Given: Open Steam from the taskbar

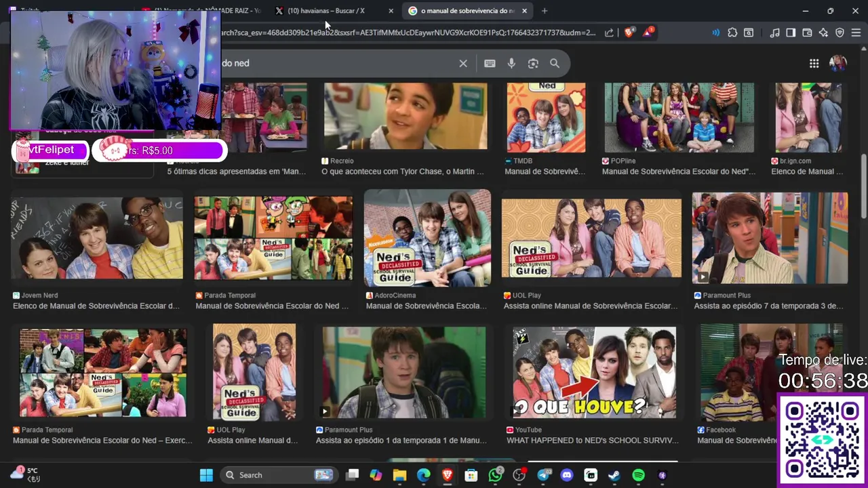Looking at the screenshot, I should pos(614,475).
